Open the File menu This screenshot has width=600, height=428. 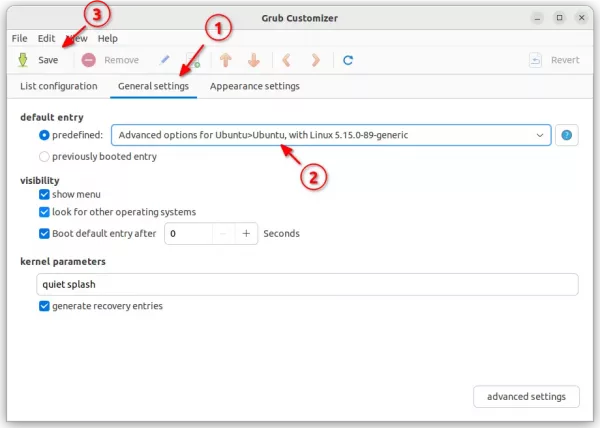pyautogui.click(x=20, y=38)
